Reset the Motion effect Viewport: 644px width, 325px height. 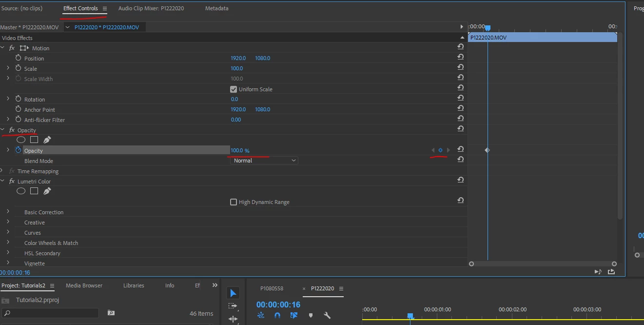coord(460,47)
